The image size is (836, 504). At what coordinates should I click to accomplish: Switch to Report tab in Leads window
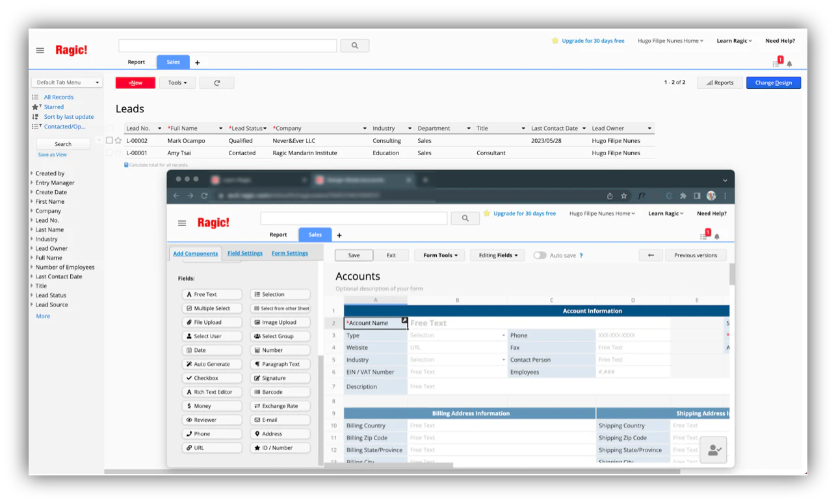coord(137,62)
